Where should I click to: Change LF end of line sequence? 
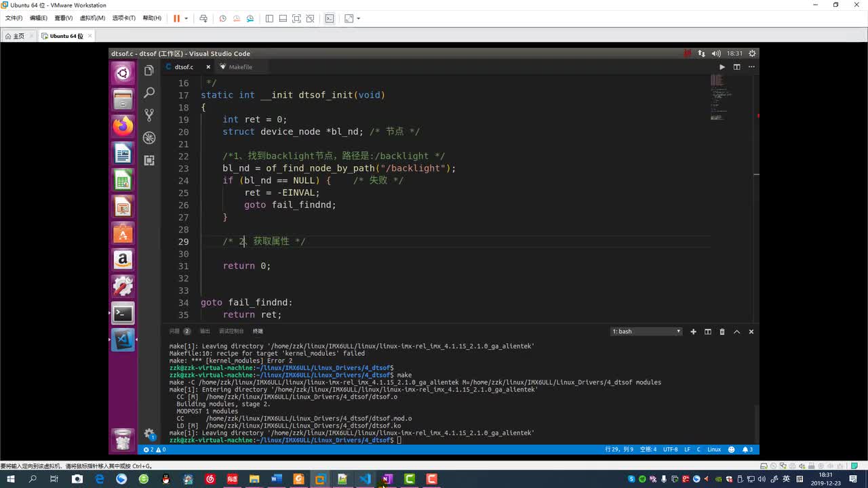point(687,449)
